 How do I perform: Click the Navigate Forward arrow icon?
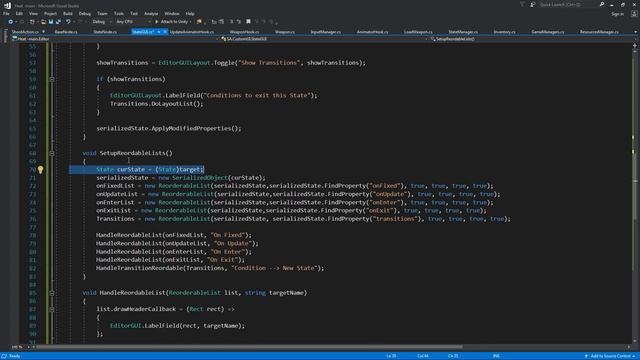point(22,22)
